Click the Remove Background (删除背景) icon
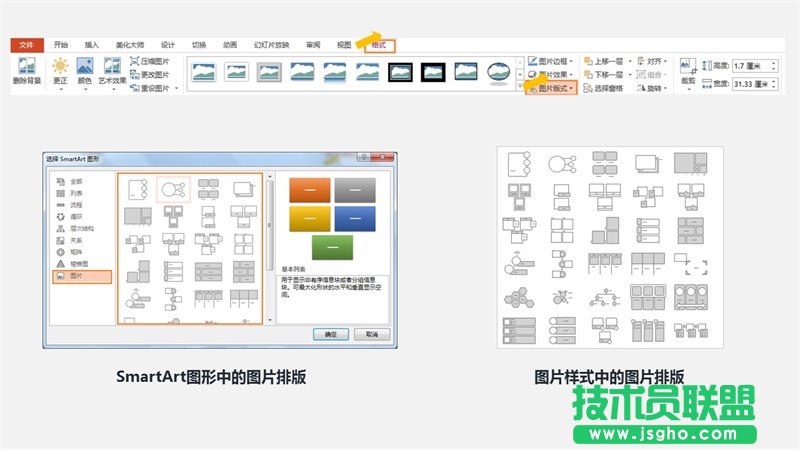The image size is (800, 450). coord(27,66)
